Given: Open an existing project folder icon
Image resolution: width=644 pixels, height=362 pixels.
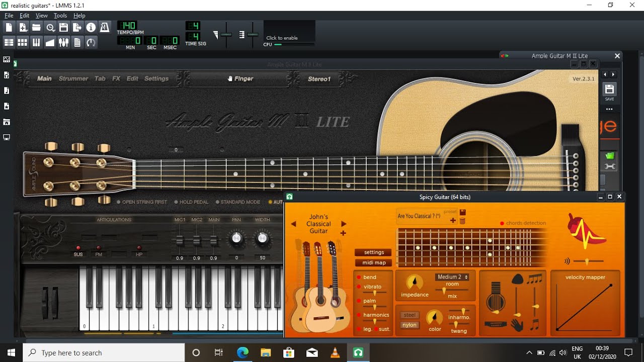Looking at the screenshot, I should tap(36, 27).
